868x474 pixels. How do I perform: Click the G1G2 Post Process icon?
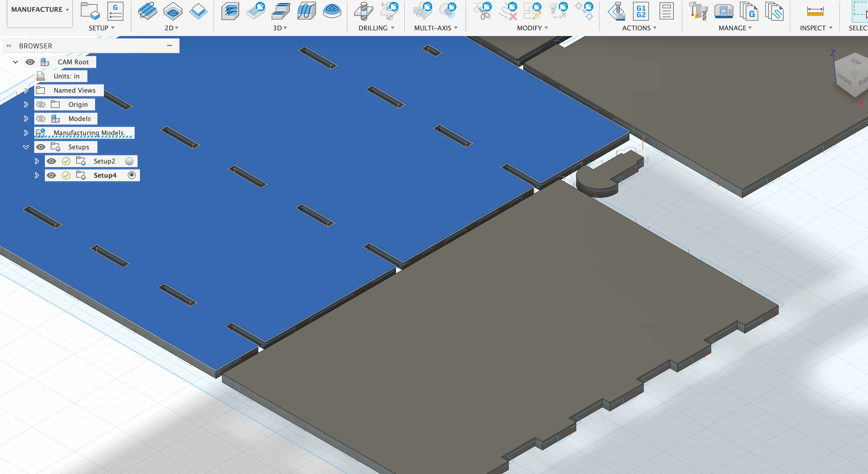point(641,12)
